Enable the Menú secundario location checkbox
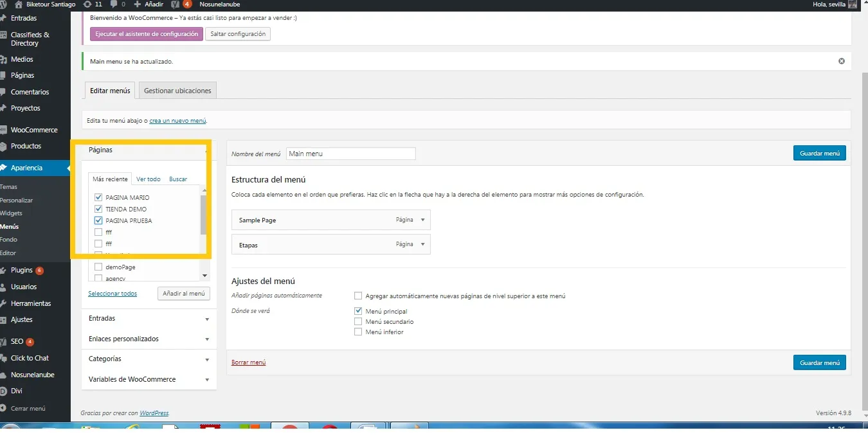 [358, 322]
